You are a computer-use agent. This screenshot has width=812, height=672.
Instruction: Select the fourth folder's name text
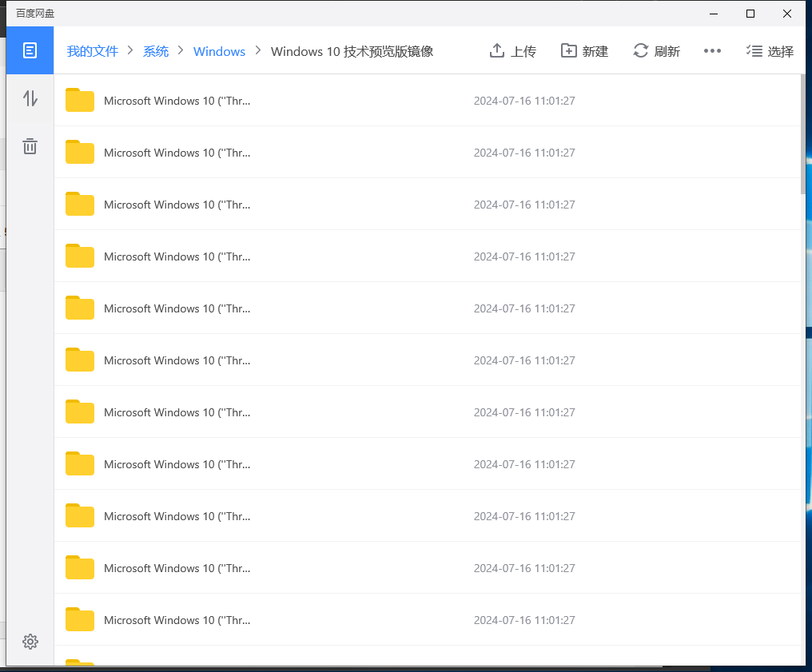click(177, 256)
